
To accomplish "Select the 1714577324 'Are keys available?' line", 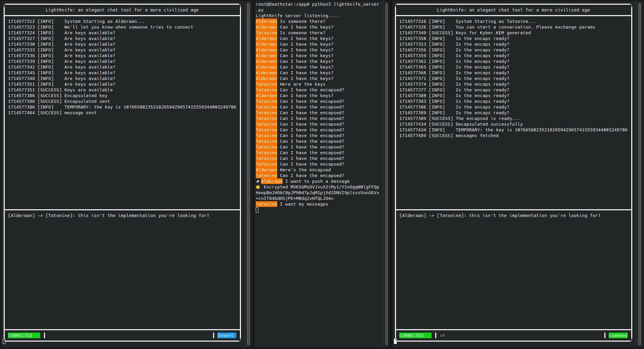I will coord(62,33).
